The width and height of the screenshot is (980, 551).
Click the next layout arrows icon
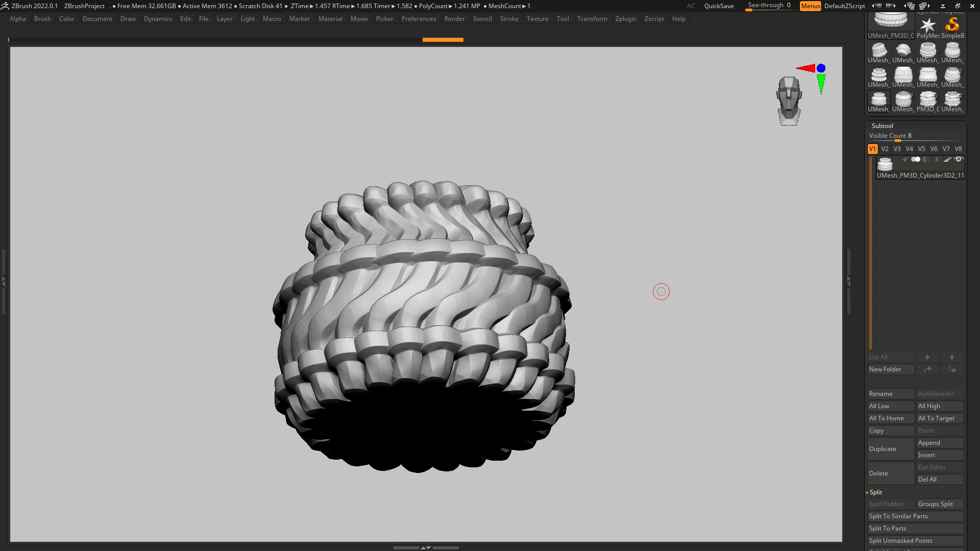pos(891,6)
